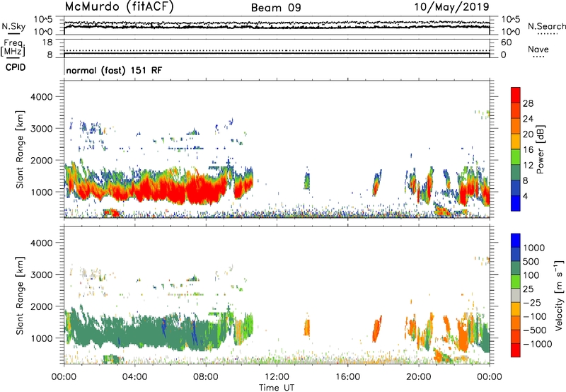Click the 'Freq. [MHz]' axis label

13,47
